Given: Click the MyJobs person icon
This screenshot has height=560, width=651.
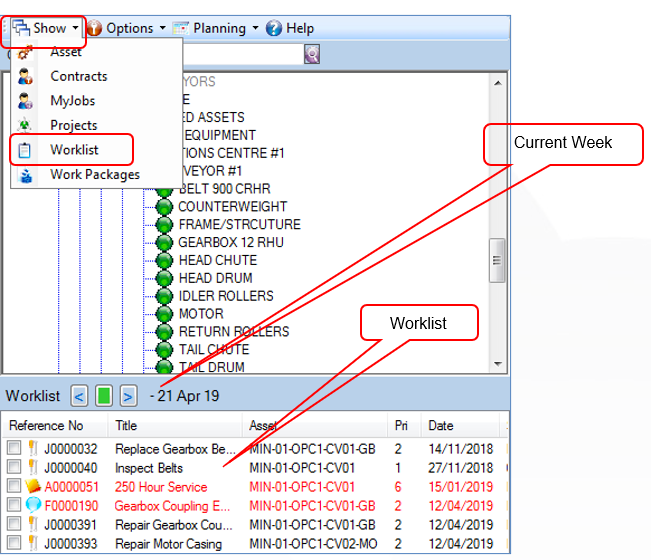Looking at the screenshot, I should pyautogui.click(x=25, y=101).
